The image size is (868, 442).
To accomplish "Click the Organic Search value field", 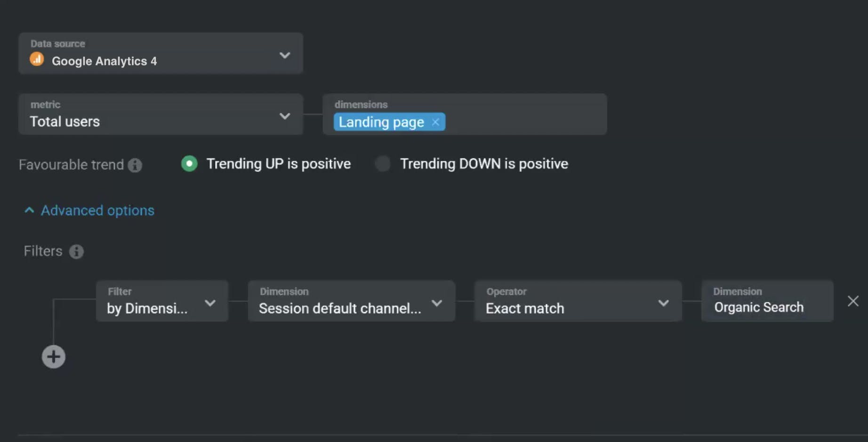I will (x=767, y=301).
